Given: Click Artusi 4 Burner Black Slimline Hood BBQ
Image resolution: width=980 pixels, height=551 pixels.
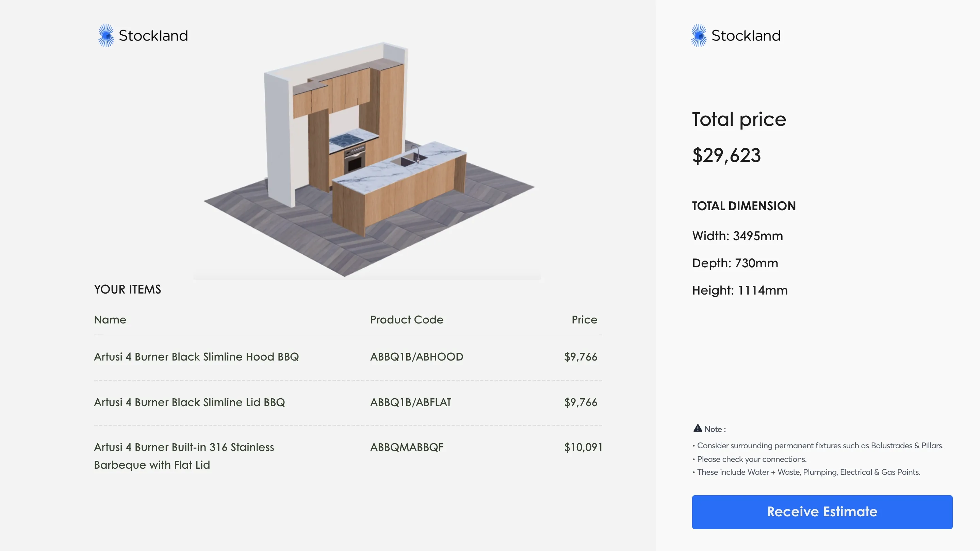Looking at the screenshot, I should click(196, 357).
